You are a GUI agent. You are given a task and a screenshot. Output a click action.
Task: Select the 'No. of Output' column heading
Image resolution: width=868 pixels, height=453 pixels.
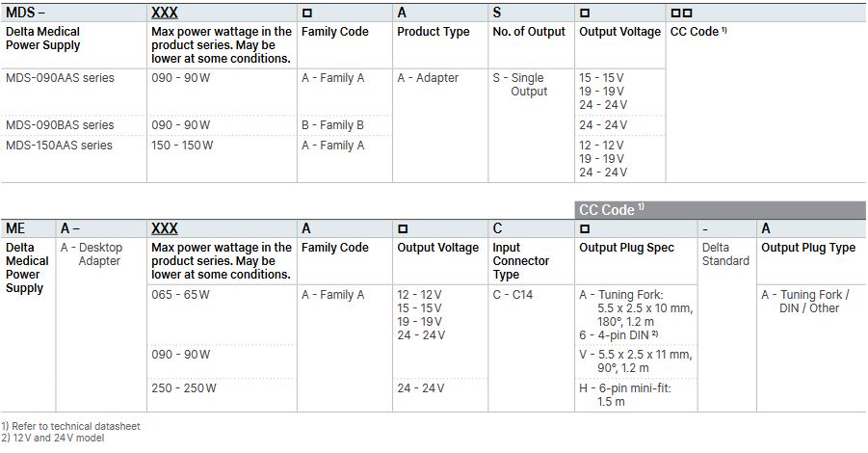point(529,32)
